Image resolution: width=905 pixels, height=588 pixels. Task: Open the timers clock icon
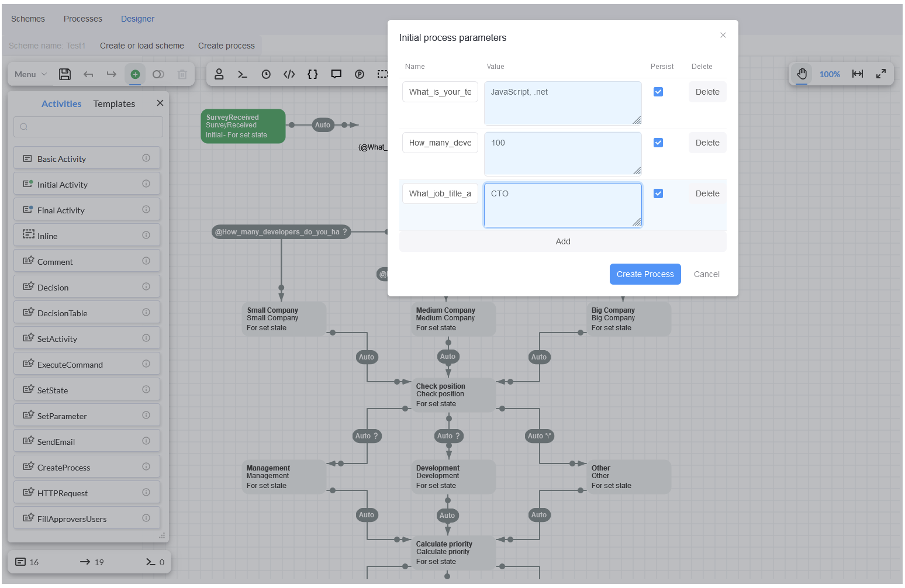click(266, 74)
